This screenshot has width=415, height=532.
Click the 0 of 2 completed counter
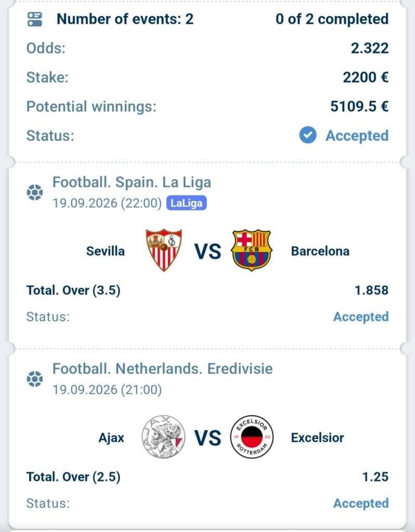[332, 19]
